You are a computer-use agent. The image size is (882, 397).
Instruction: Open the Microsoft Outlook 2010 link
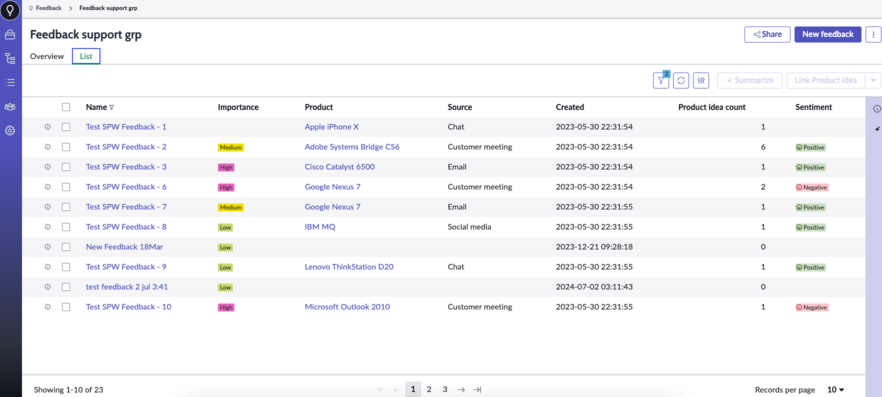pyautogui.click(x=347, y=307)
